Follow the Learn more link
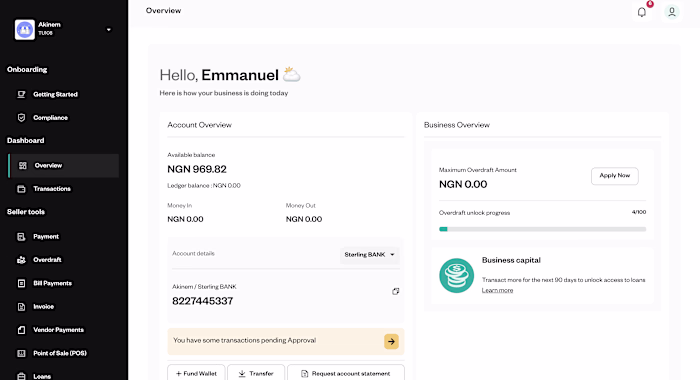 point(497,290)
